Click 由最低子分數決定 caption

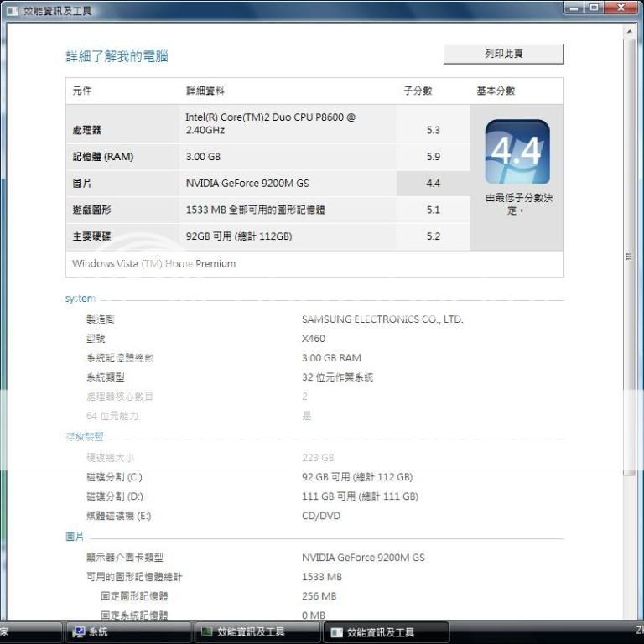pyautogui.click(x=519, y=204)
